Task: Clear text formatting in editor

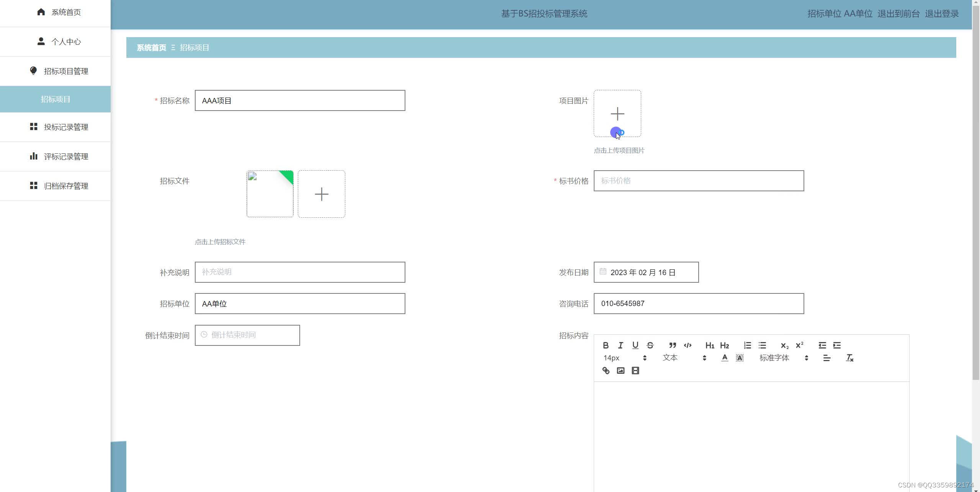Action: (x=849, y=358)
